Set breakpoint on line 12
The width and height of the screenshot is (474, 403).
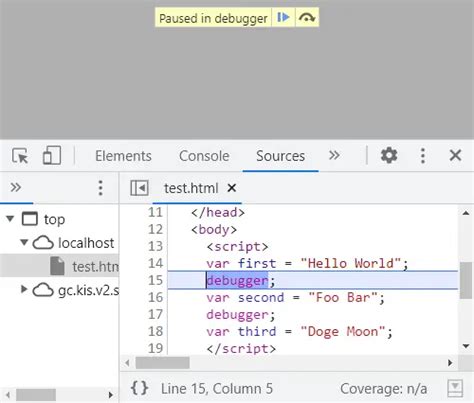(155, 229)
